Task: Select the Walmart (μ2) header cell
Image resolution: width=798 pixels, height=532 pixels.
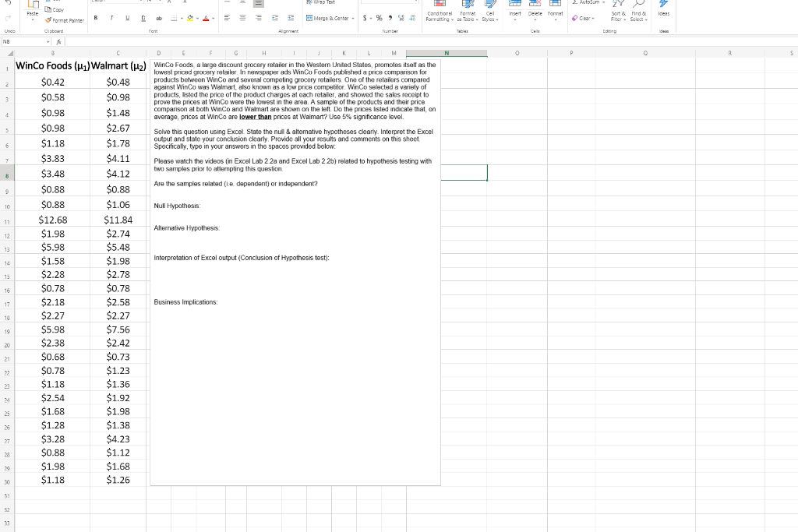Action: (118, 66)
